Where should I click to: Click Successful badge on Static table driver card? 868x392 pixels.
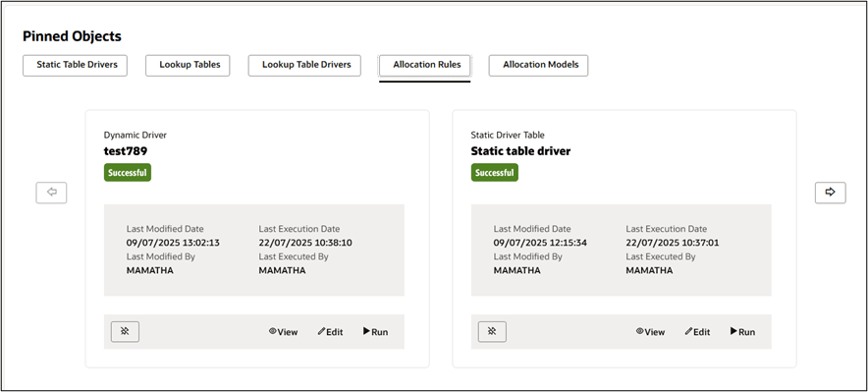pyautogui.click(x=494, y=173)
